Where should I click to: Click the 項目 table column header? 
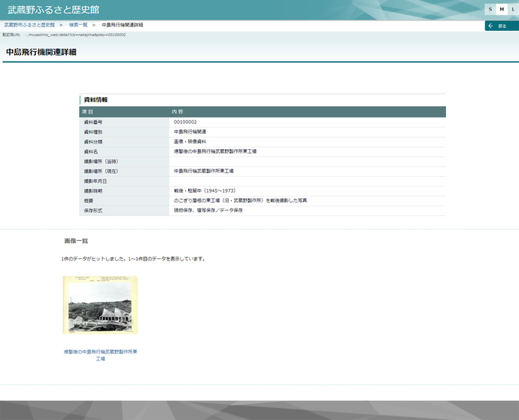pos(87,111)
